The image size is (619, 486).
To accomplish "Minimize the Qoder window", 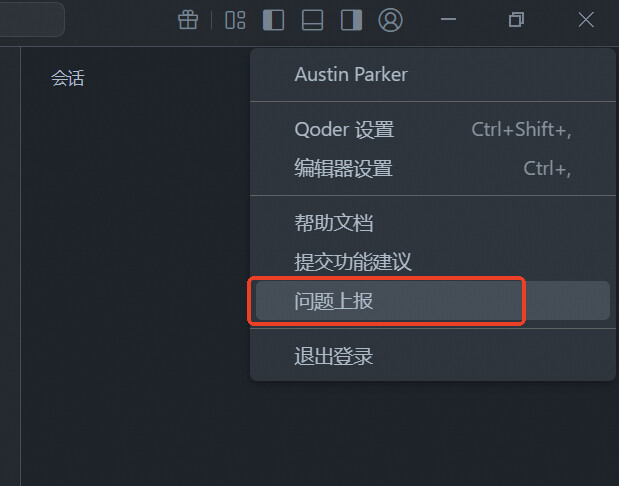I will [449, 20].
